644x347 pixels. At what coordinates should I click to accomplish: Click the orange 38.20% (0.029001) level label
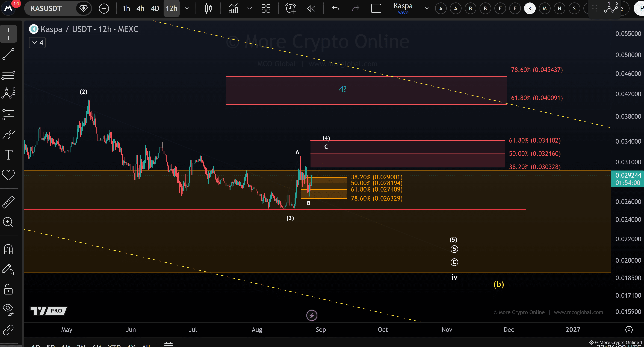(x=377, y=177)
